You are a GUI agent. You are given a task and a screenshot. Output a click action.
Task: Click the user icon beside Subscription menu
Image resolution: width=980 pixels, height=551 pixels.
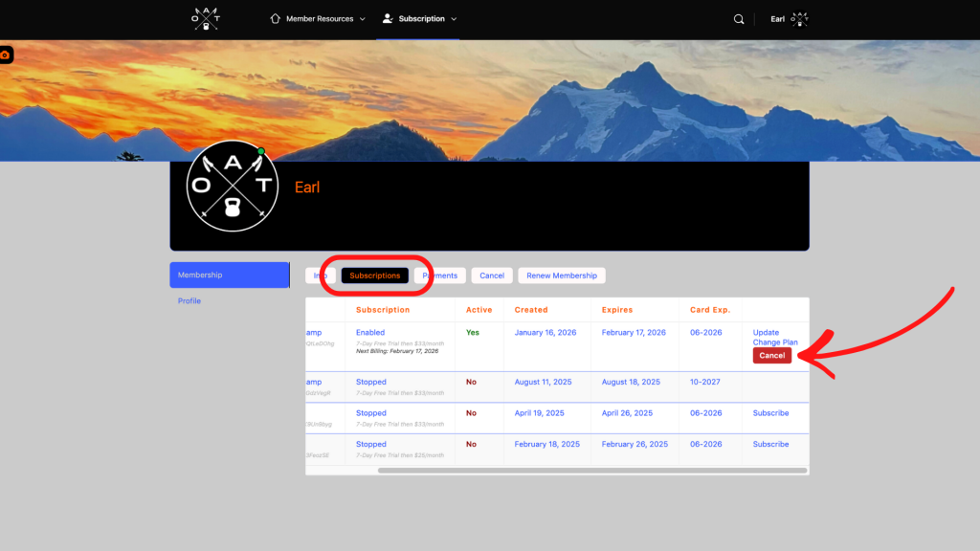click(x=388, y=19)
